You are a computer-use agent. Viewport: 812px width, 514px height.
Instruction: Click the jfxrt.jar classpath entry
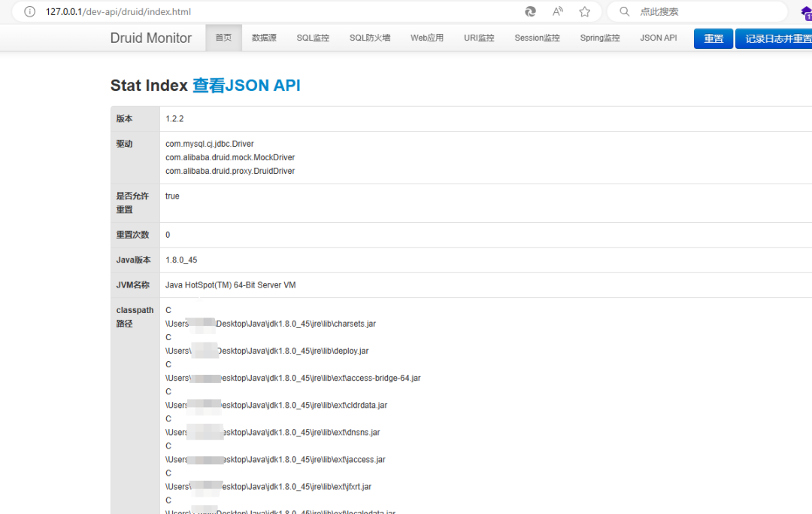(x=268, y=487)
